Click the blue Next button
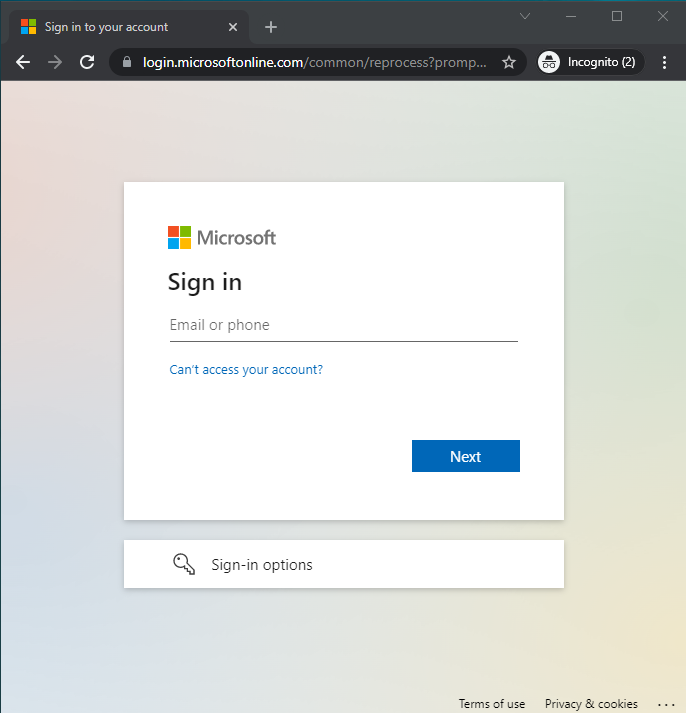 [x=466, y=456]
